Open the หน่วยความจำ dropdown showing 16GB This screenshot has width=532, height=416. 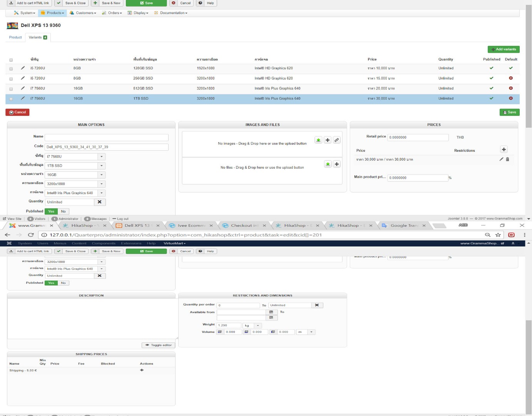click(75, 175)
